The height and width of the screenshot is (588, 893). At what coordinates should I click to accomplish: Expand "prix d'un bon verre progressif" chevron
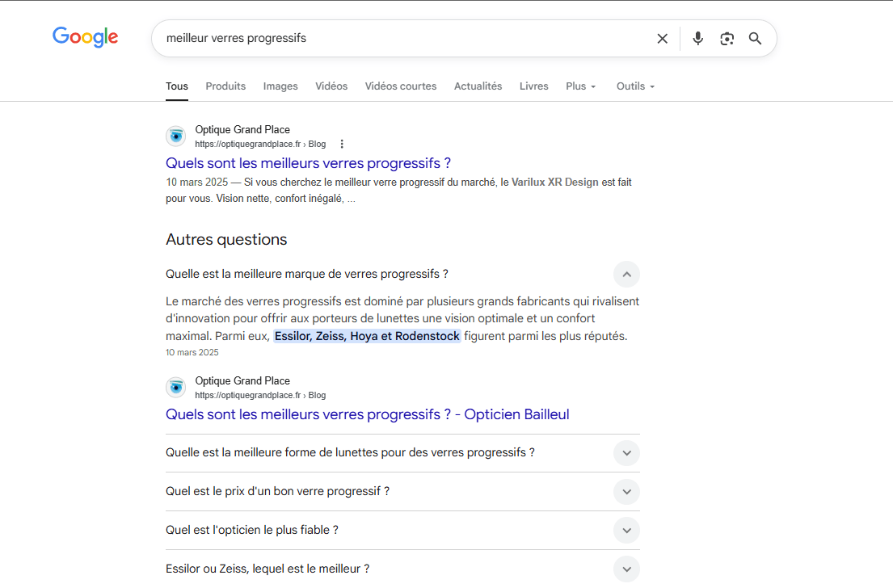pyautogui.click(x=626, y=492)
